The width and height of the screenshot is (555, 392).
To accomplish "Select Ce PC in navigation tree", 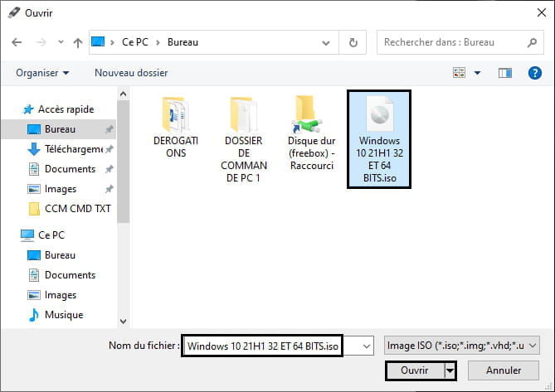I will coord(42,235).
